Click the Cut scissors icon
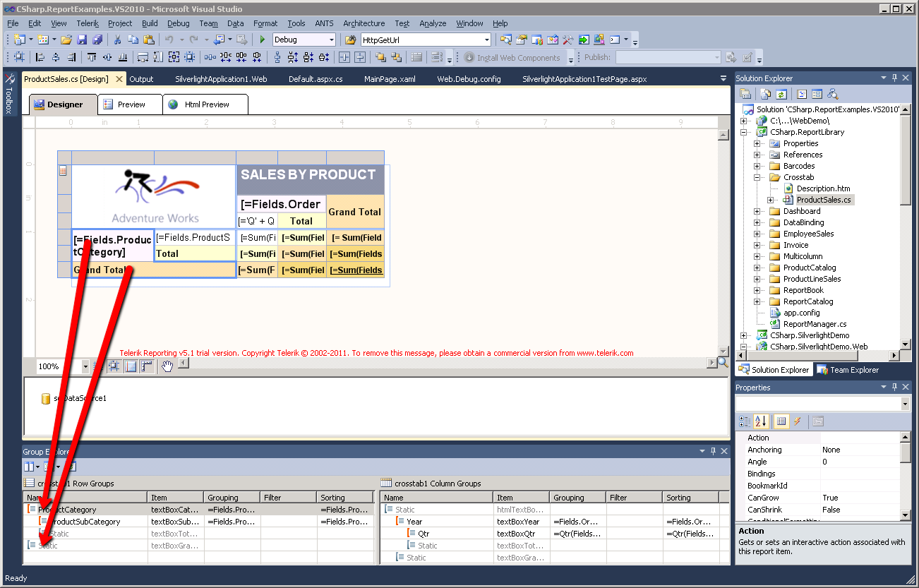Screen dimensions: 919x588 coord(117,40)
